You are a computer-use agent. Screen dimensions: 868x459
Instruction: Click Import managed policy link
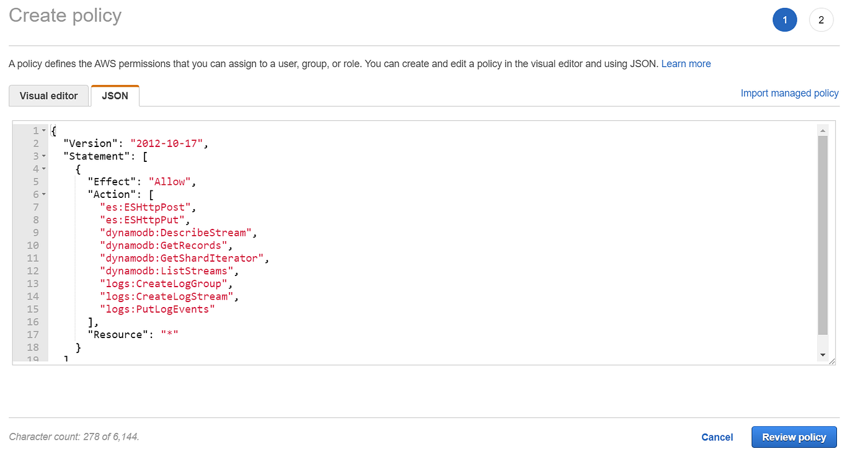tap(789, 93)
